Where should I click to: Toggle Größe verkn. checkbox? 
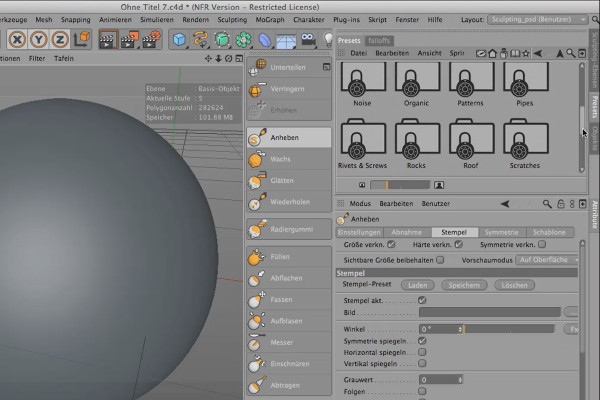pyautogui.click(x=391, y=244)
